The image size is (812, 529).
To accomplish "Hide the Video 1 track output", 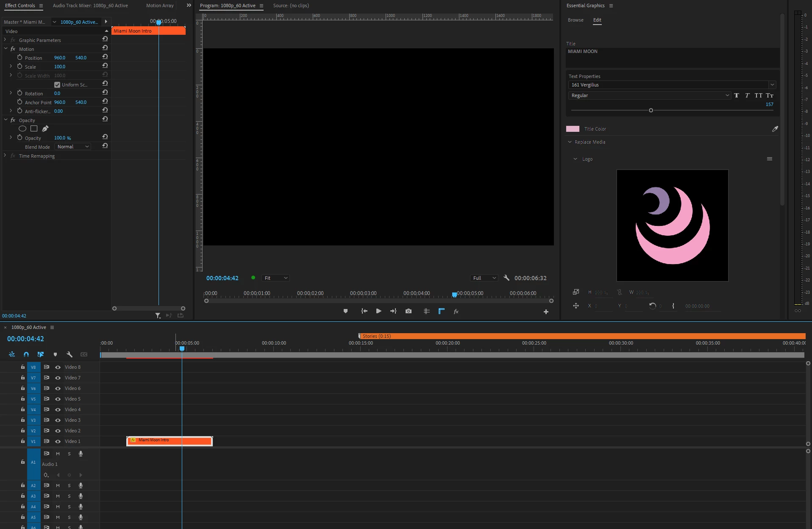I will pos(58,441).
